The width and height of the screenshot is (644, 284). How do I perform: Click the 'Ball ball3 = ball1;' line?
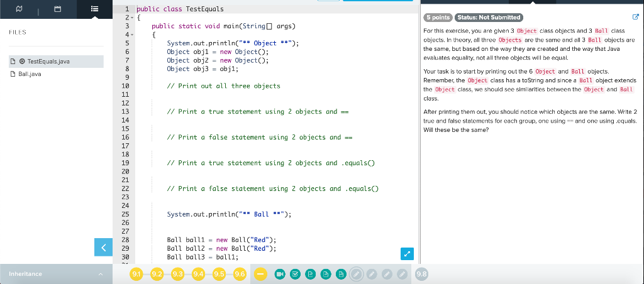(203, 258)
